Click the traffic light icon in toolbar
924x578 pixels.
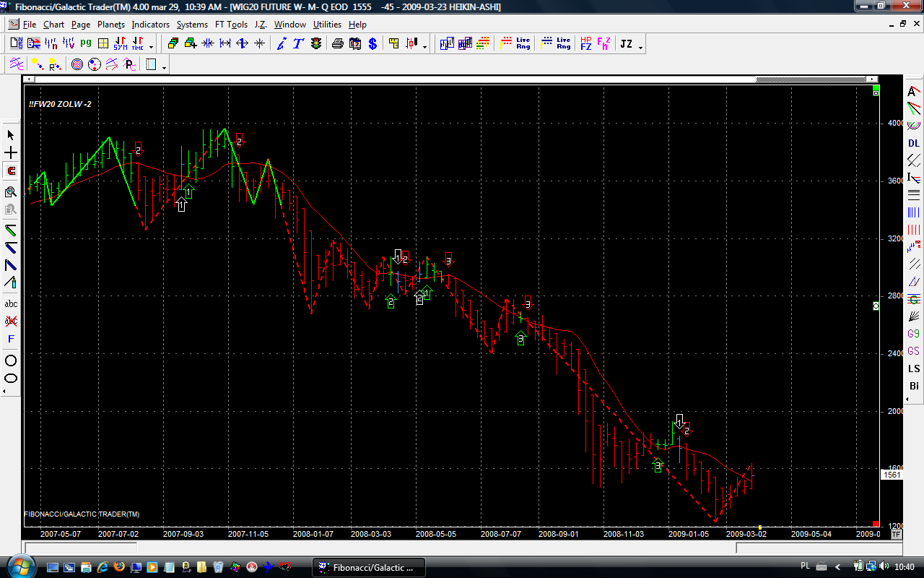click(x=316, y=44)
